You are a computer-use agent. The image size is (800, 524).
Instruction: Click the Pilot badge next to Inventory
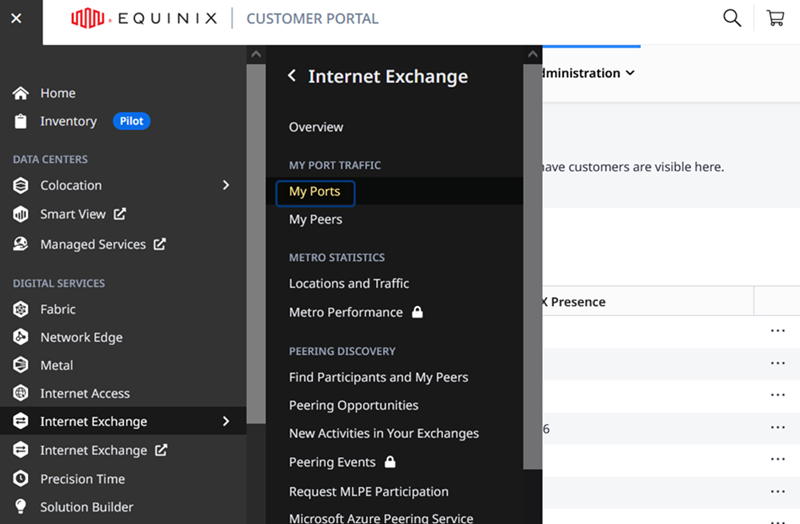coord(131,121)
